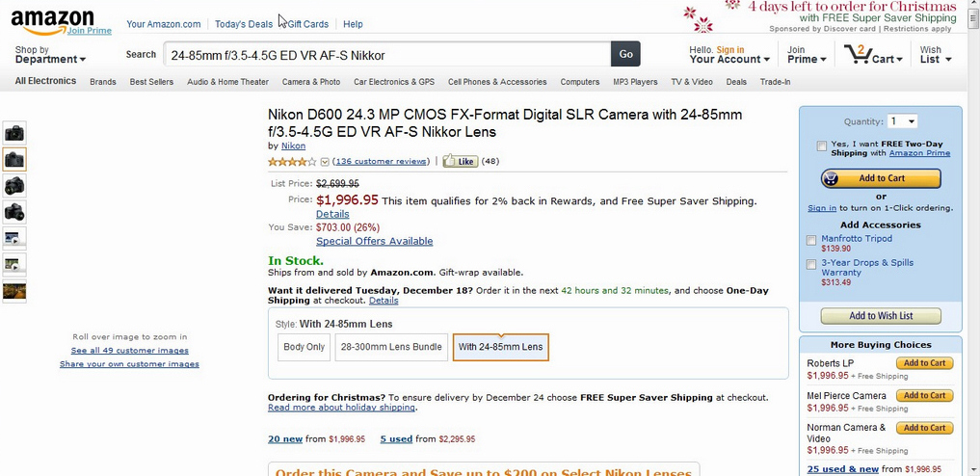
Task: Click the Amazon logo
Action: [52, 22]
